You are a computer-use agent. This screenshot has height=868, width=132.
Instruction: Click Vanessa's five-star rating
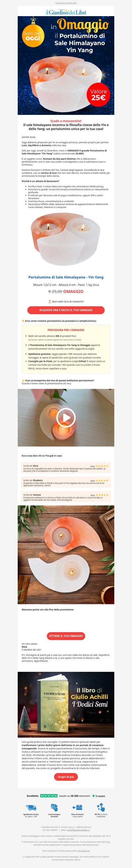click(102, 495)
